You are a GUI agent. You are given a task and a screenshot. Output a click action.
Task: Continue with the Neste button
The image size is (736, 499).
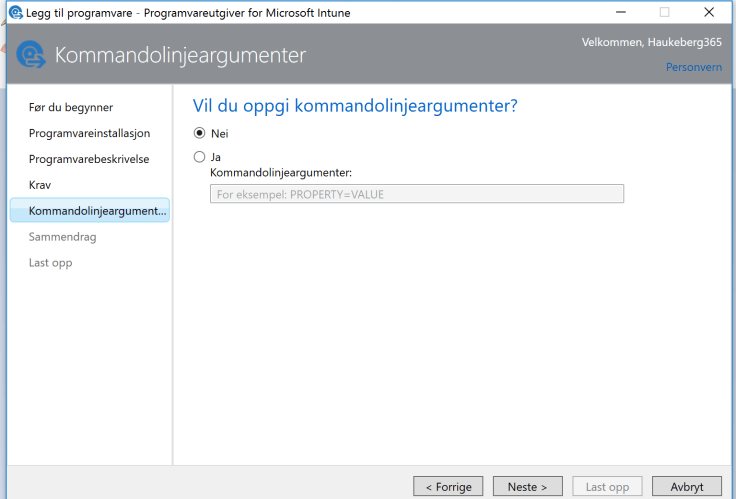tap(528, 487)
